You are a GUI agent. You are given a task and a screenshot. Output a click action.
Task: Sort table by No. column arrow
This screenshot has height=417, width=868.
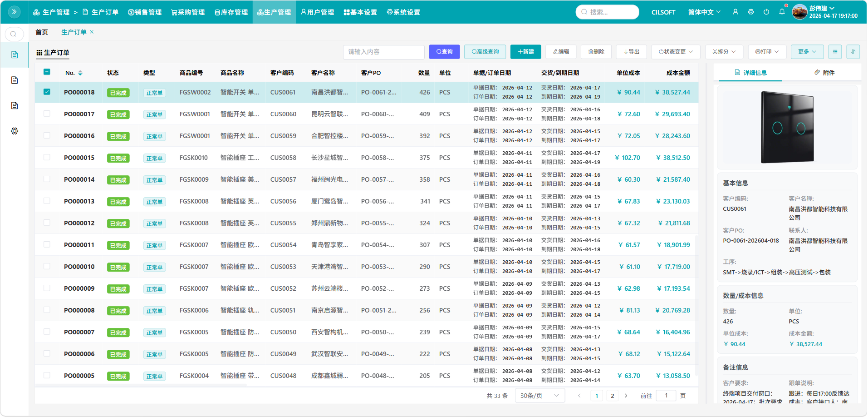coord(80,73)
